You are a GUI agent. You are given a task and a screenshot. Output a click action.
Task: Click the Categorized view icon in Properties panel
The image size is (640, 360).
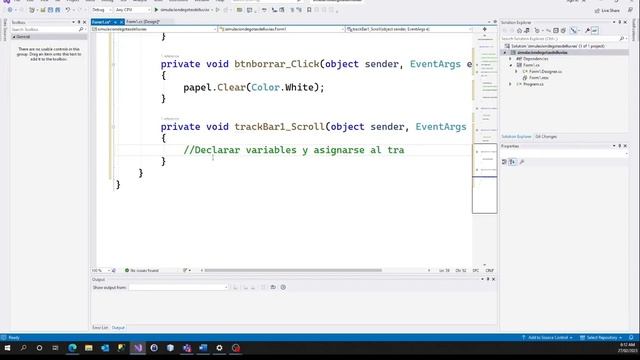504,162
